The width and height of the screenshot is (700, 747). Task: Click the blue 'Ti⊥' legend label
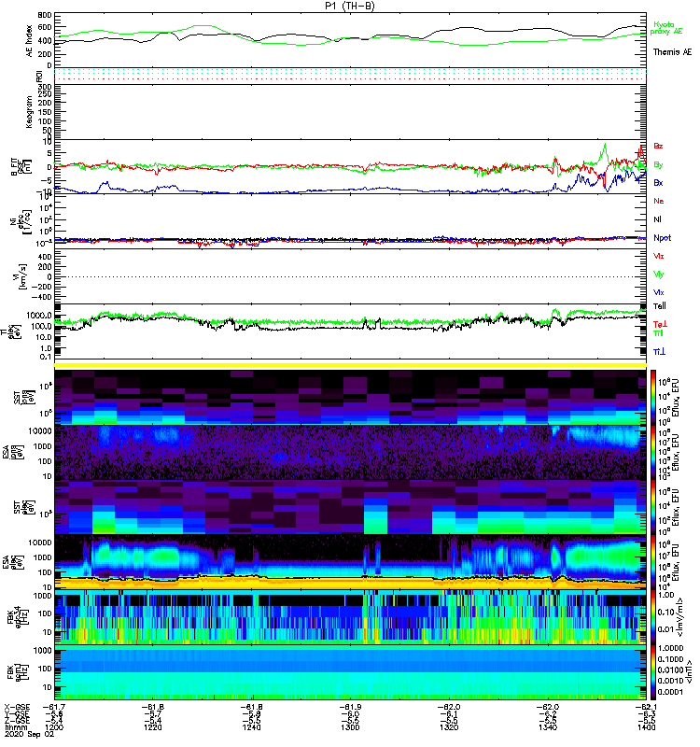click(659, 352)
